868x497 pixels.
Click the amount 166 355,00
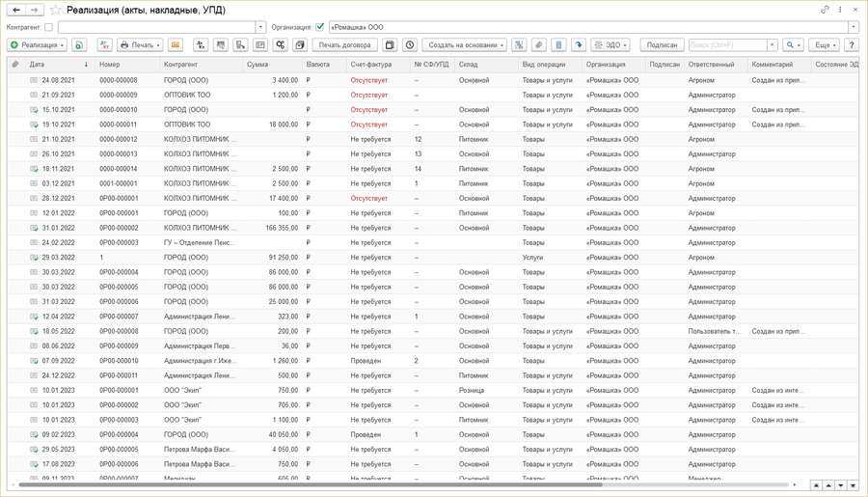pyautogui.click(x=282, y=228)
